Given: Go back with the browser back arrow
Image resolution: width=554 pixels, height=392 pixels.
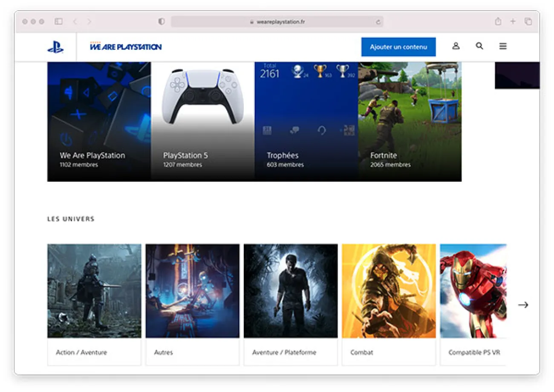Looking at the screenshot, I should pyautogui.click(x=75, y=21).
